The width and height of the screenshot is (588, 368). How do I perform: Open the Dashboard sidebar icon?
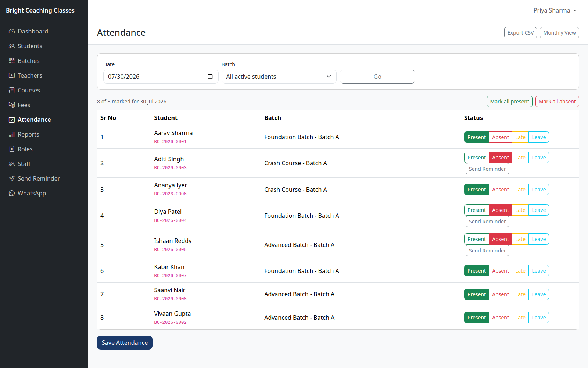click(12, 31)
